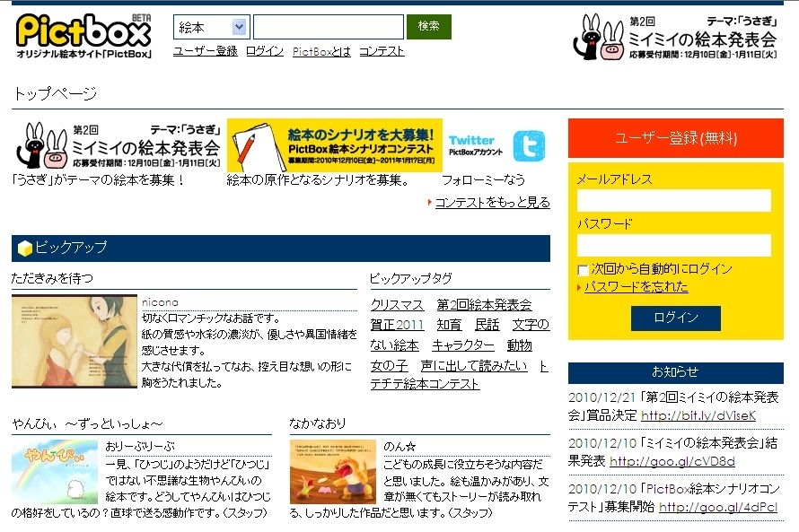
Task: Open the なかなおり picture book thumbnail
Action: (x=333, y=472)
